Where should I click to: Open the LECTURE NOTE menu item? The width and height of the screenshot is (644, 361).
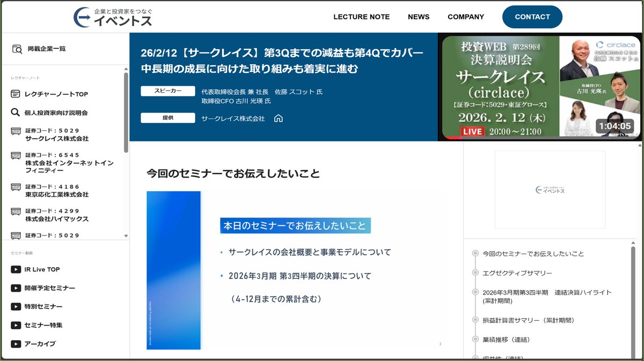[x=362, y=17]
